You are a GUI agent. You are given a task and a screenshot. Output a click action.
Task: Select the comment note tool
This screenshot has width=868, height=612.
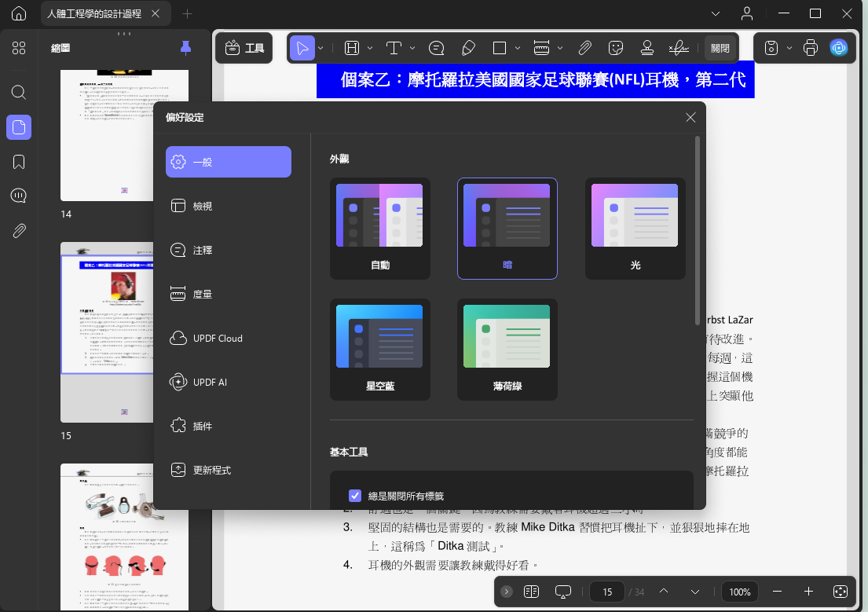tap(436, 48)
